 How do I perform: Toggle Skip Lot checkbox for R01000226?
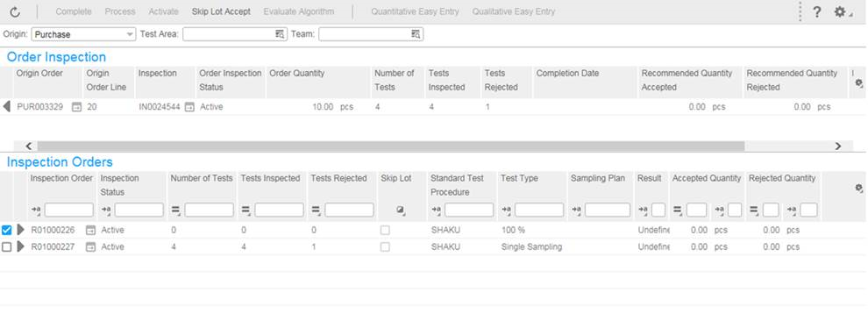tap(385, 231)
